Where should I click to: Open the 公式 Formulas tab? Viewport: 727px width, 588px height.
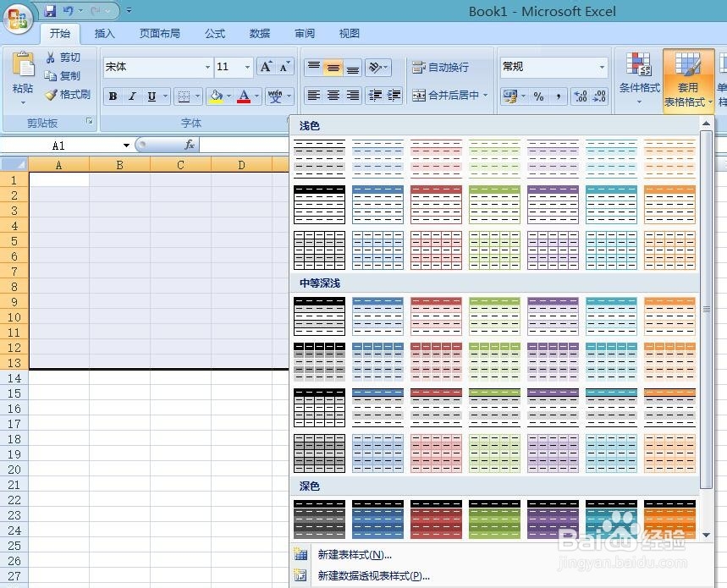point(215,33)
